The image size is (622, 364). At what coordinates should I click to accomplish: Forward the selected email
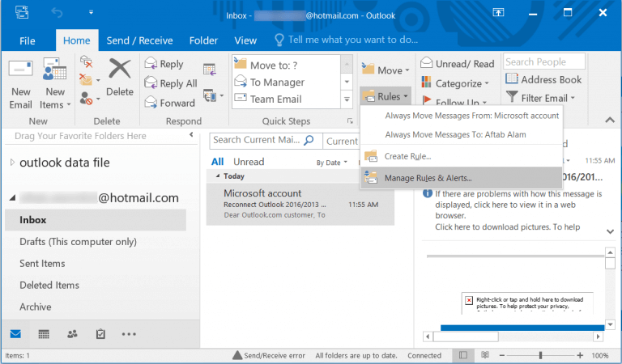click(x=170, y=103)
